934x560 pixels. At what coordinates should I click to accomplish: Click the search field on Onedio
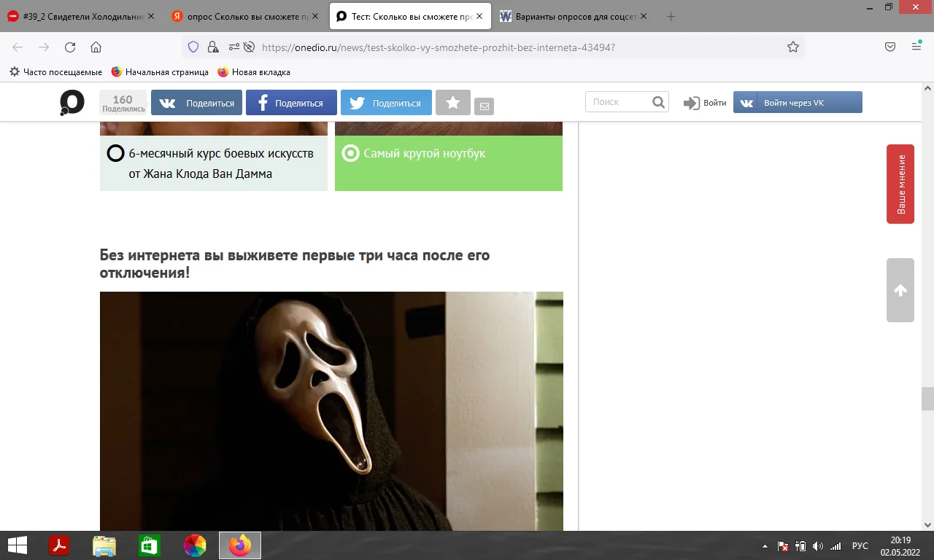click(618, 102)
